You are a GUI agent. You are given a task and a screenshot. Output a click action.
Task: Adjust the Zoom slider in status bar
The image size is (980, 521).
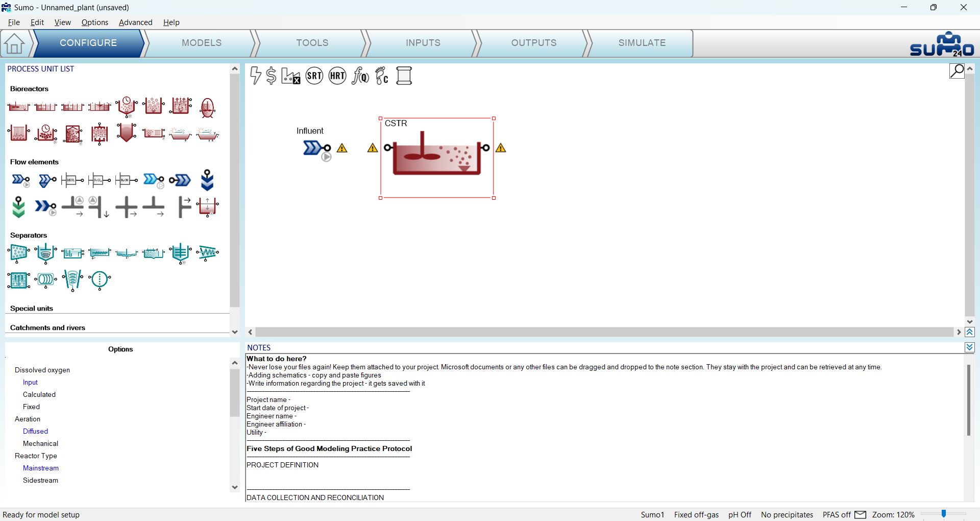pos(944,514)
